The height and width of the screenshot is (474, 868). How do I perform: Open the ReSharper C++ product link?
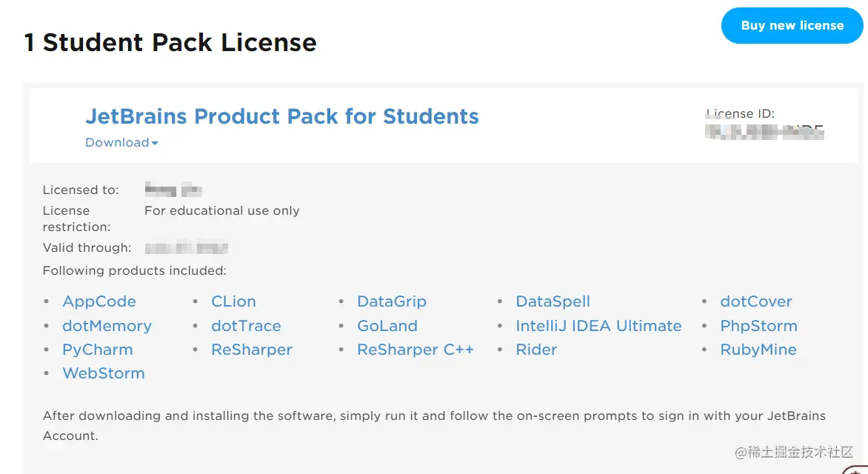point(415,350)
